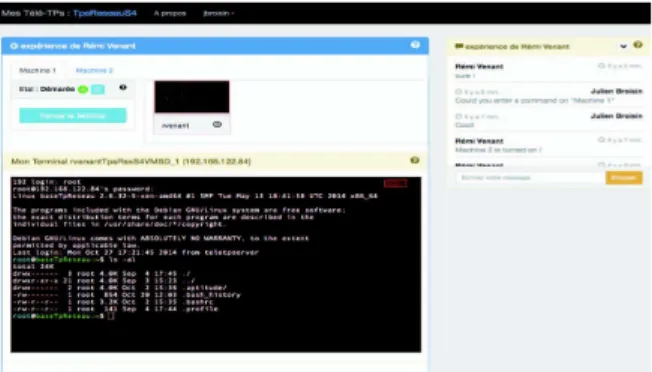Send the chat message with the orange button
The image size is (652, 372).
pos(624,177)
